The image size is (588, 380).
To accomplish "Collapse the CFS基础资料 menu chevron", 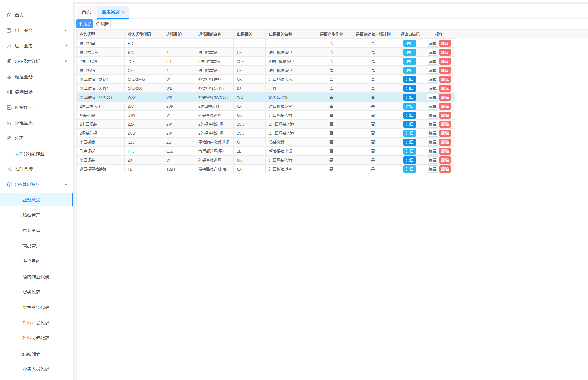I will [66, 184].
